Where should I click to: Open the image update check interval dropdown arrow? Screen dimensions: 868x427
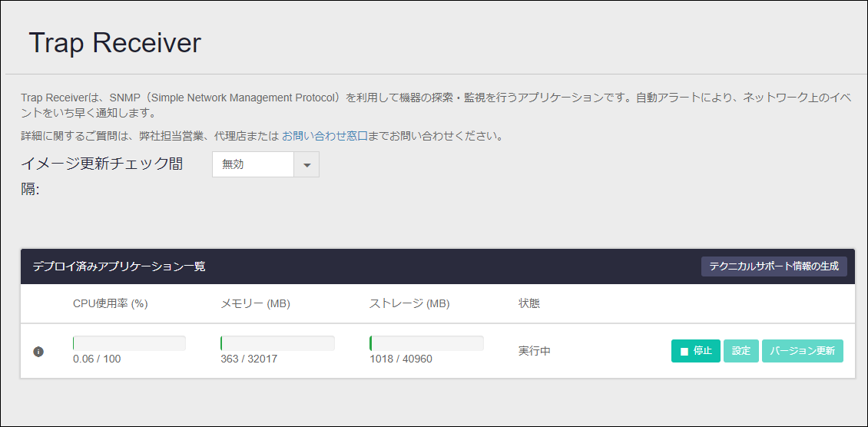[306, 165]
